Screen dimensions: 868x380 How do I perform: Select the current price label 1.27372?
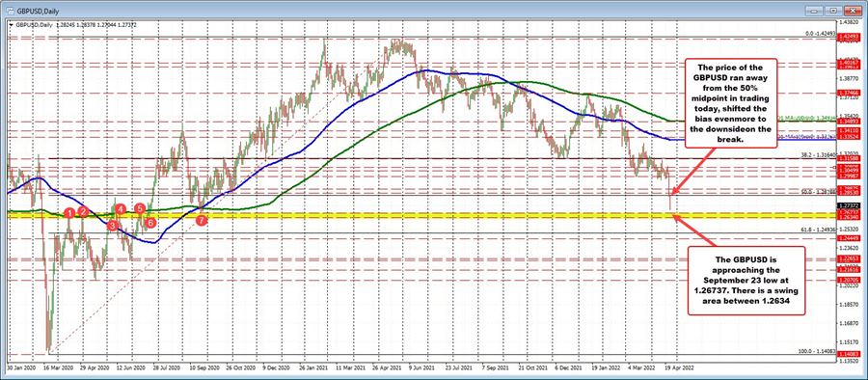[848, 205]
